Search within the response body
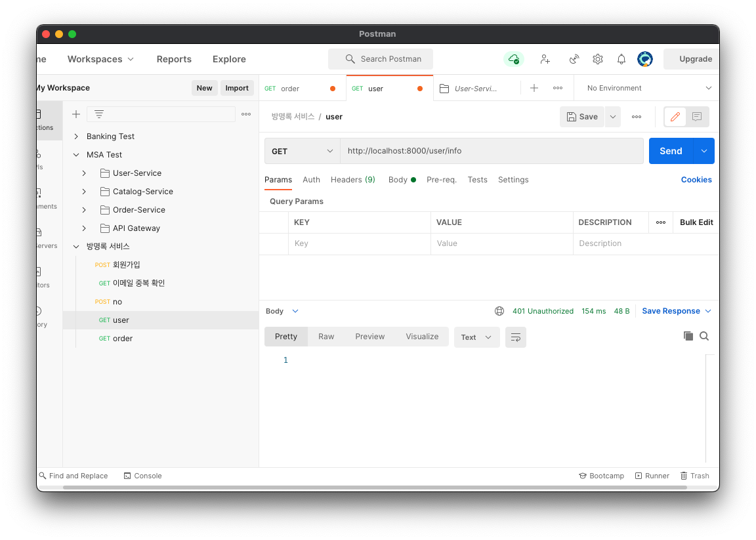Image resolution: width=756 pixels, height=540 pixels. coord(704,336)
